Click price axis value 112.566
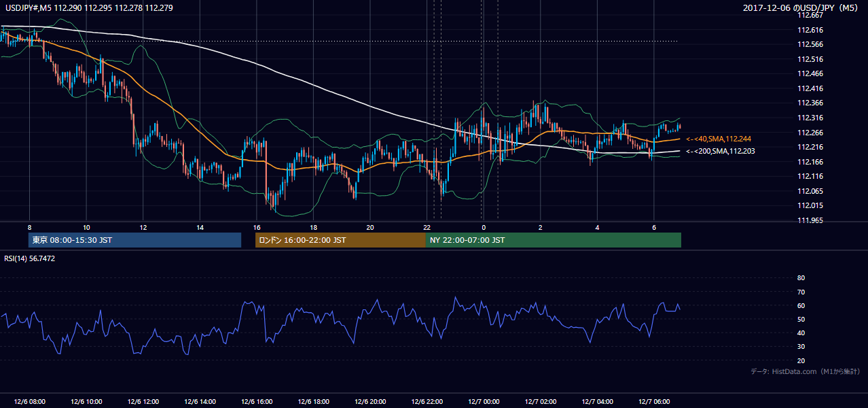 coord(810,45)
